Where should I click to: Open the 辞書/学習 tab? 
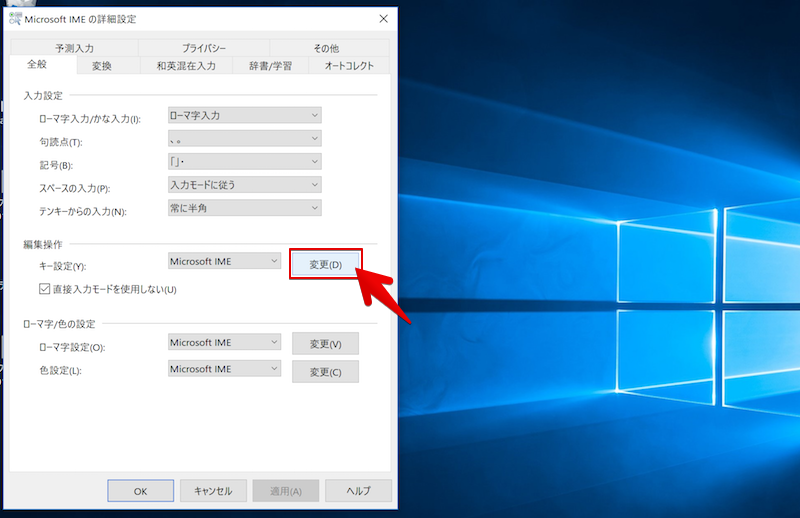pyautogui.click(x=270, y=66)
